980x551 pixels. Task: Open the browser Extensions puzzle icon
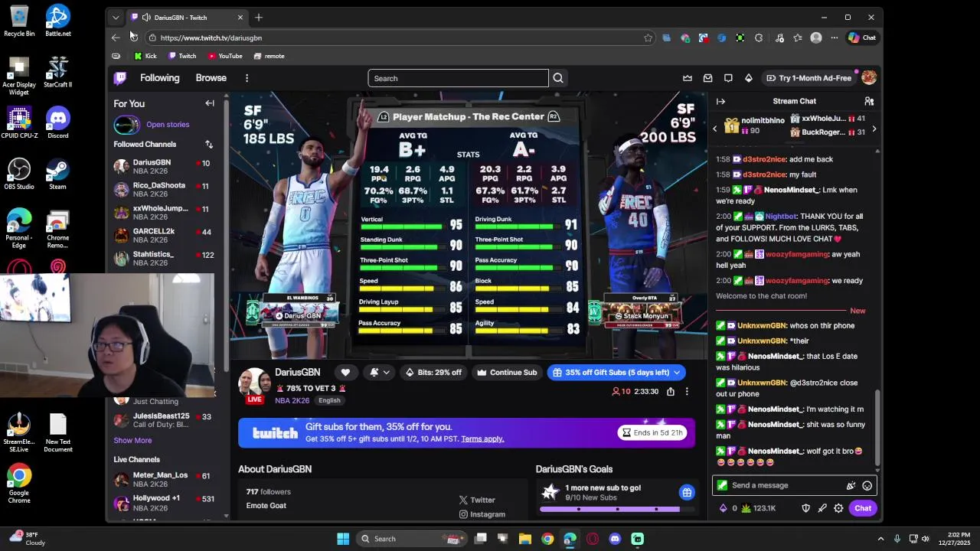tap(759, 37)
